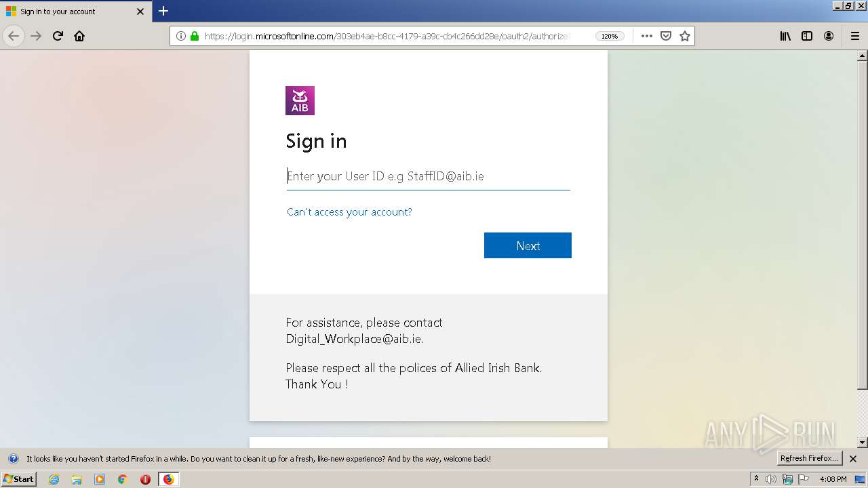Open Windows Explorer folder in taskbar

click(x=77, y=479)
